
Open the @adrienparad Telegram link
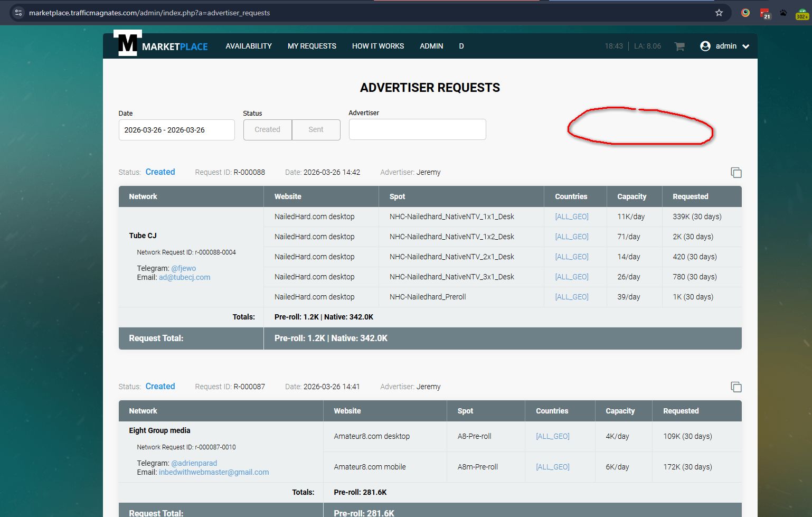point(194,463)
